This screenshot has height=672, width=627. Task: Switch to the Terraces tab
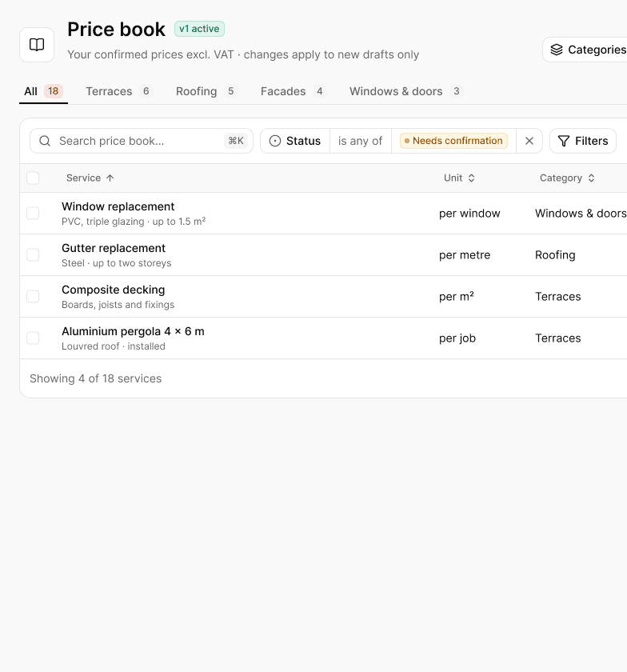point(119,91)
